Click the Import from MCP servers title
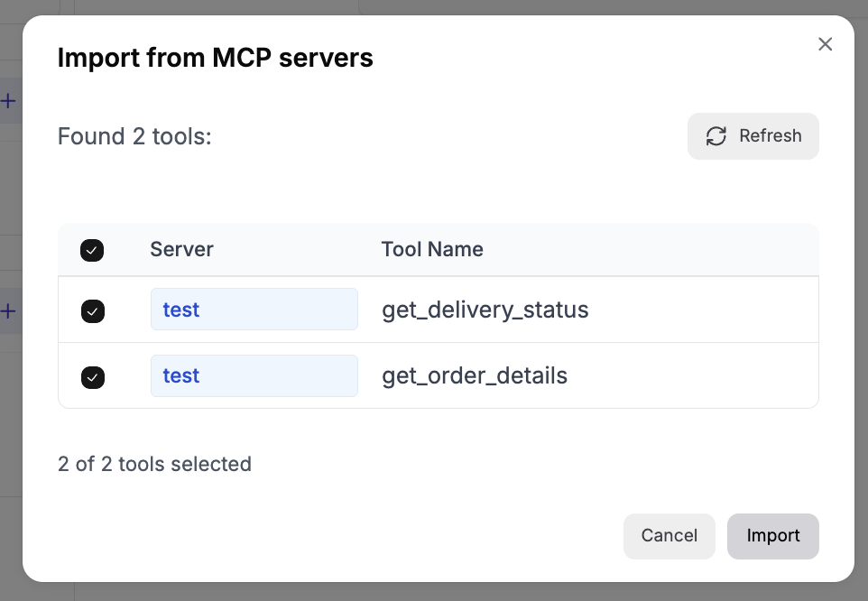This screenshot has width=868, height=601. tap(215, 58)
